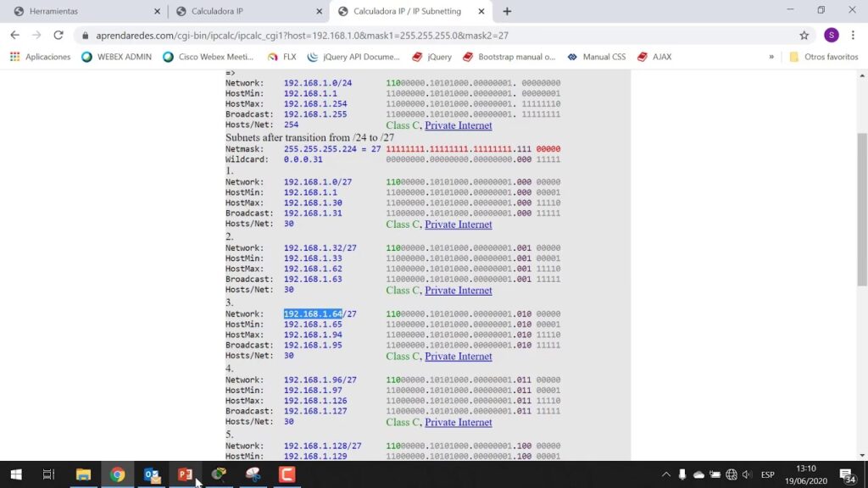Image resolution: width=868 pixels, height=488 pixels.
Task: Open the Otros favoritos bookmarks folder
Action: (823, 57)
